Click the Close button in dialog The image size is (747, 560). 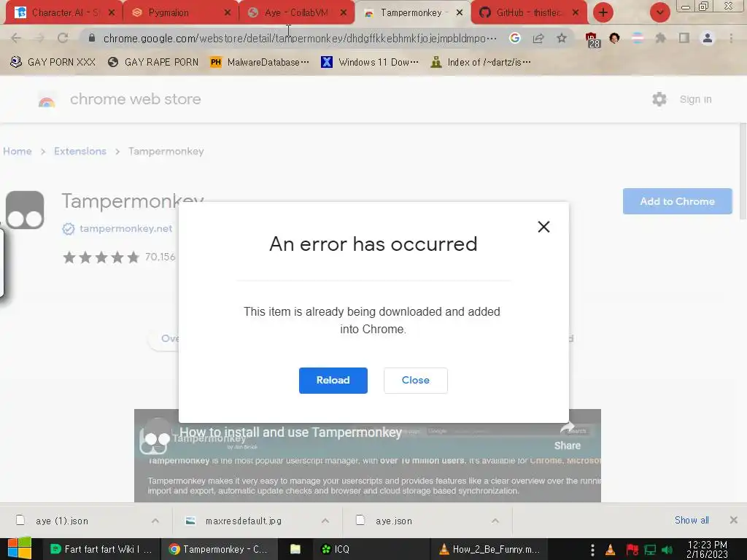[415, 380]
